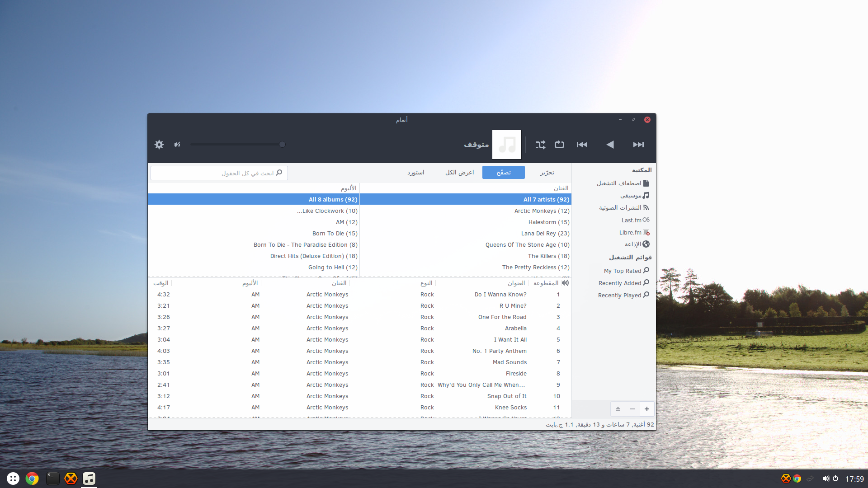Select track Do I Wanna Know?
Image resolution: width=868 pixels, height=488 pixels.
coord(359,295)
